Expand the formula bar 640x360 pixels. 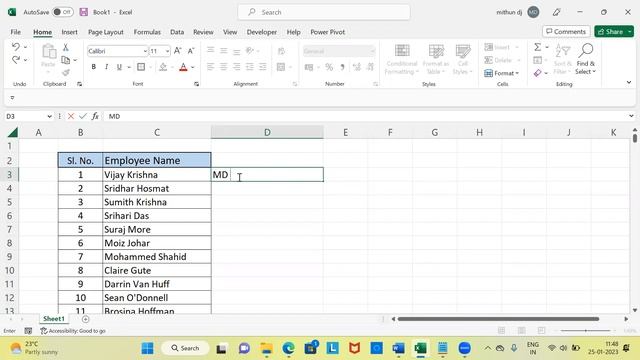[631, 116]
